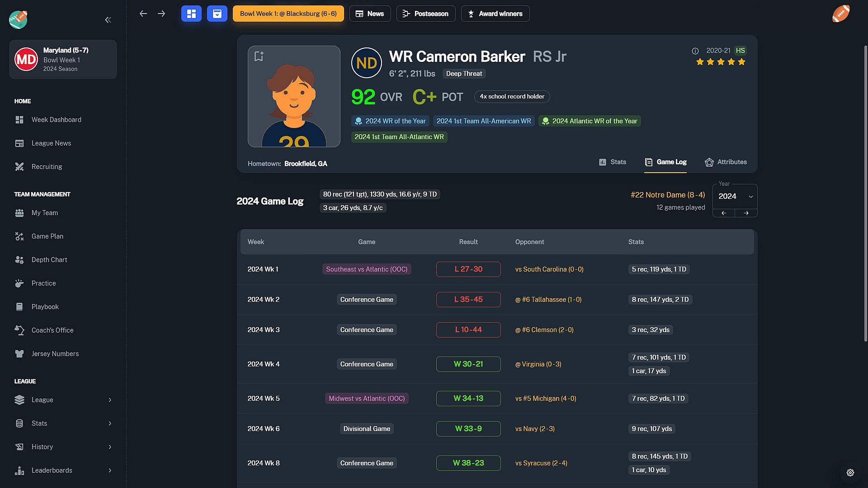Go forward using the right arrow
868x488 pixels.
161,14
